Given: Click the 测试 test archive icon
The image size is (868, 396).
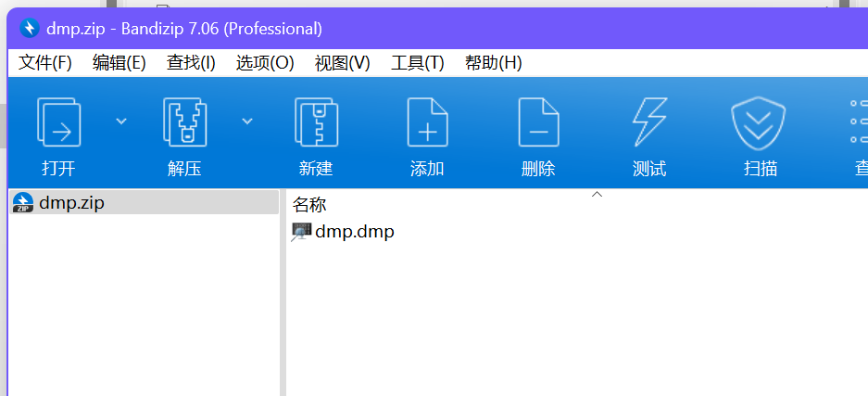Looking at the screenshot, I should click(649, 121).
